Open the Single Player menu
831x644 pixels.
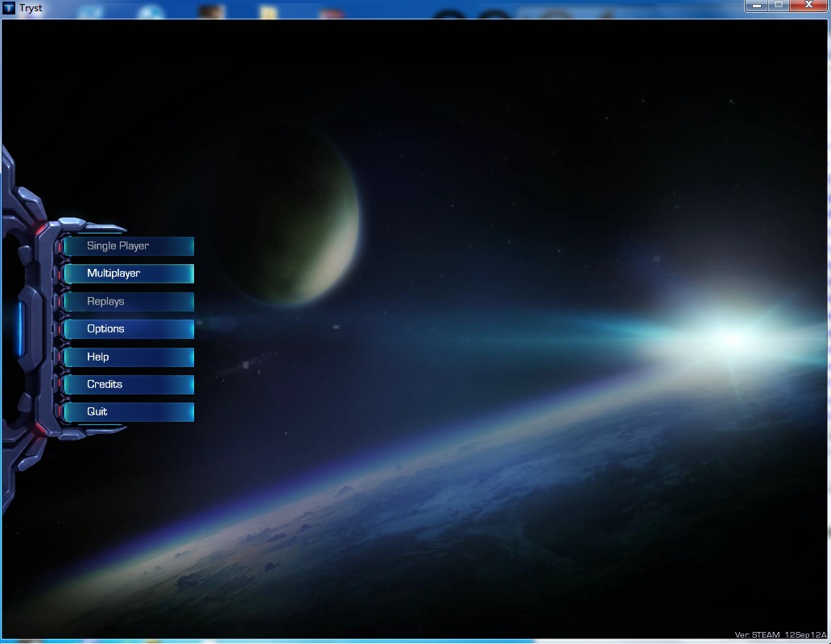coord(129,246)
